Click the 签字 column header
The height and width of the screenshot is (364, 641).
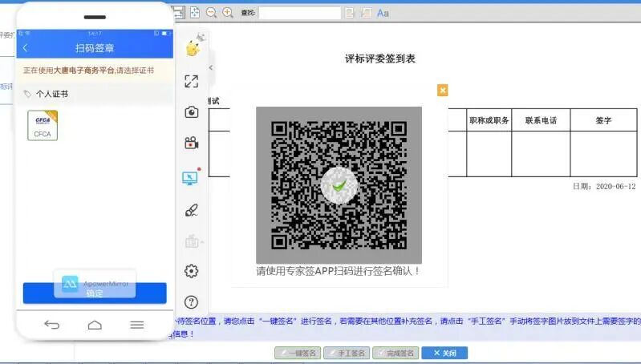pos(603,120)
